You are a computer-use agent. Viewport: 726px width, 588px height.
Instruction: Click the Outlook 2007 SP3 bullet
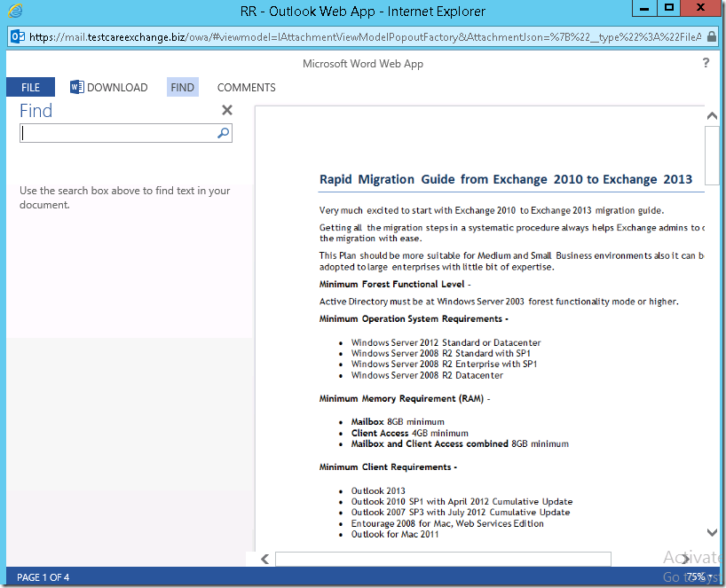[461, 512]
